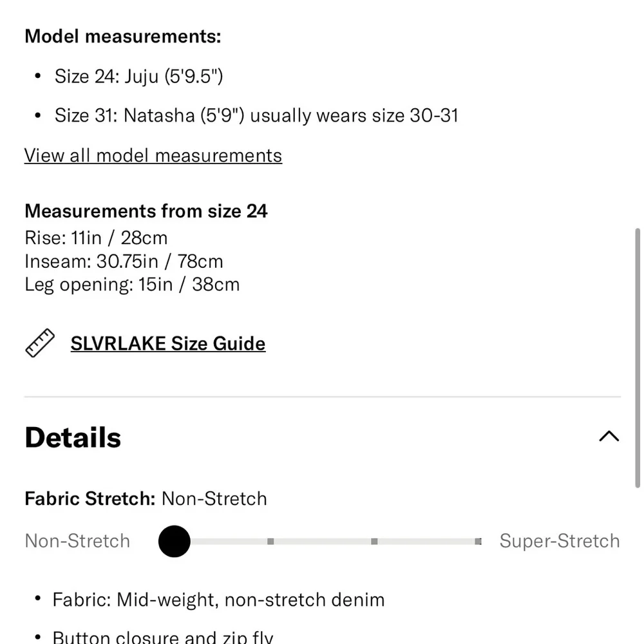Viewport: 644px width, 644px height.
Task: Click the Mid-weight, non-stretch denim bullet
Action: pos(218,600)
